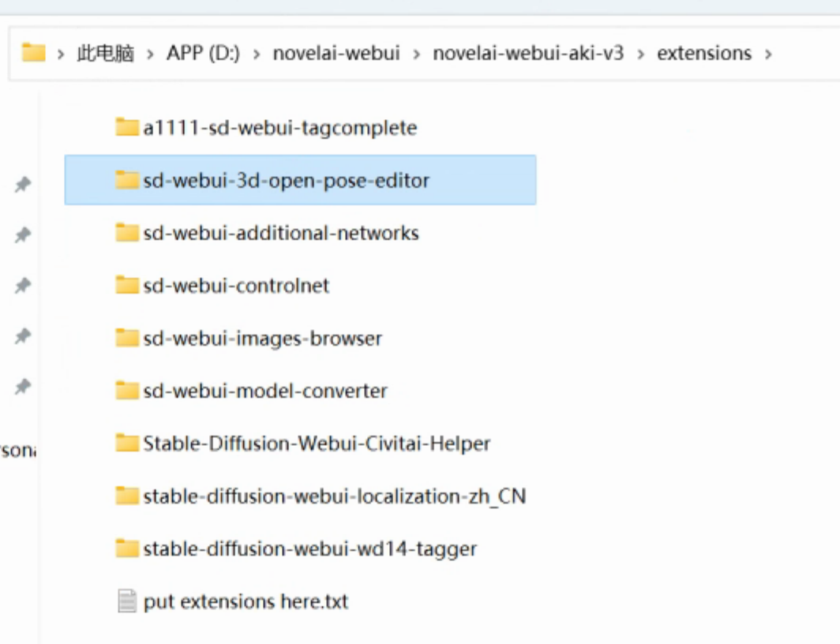Expand the chevron after APP (D:) breadcrumb
This screenshot has height=644, width=840.
click(257, 54)
